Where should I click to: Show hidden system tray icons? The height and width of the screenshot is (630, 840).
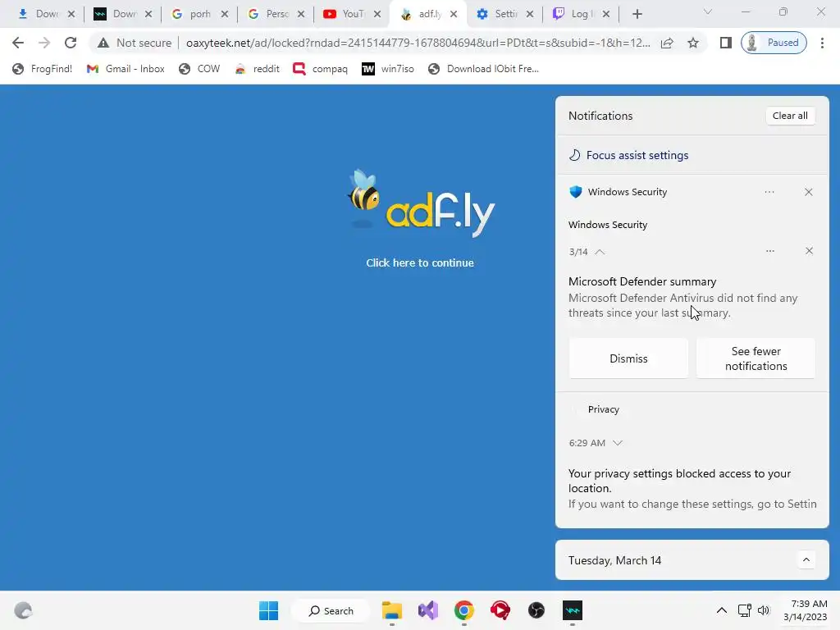point(722,610)
